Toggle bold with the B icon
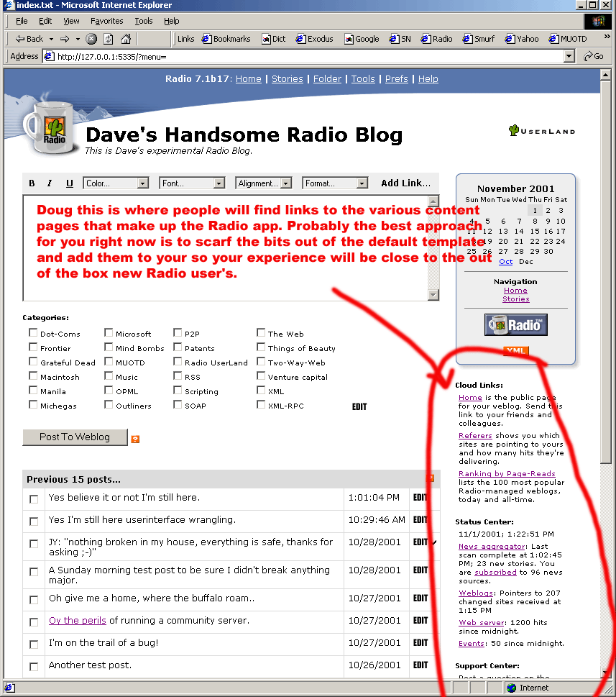 click(32, 183)
